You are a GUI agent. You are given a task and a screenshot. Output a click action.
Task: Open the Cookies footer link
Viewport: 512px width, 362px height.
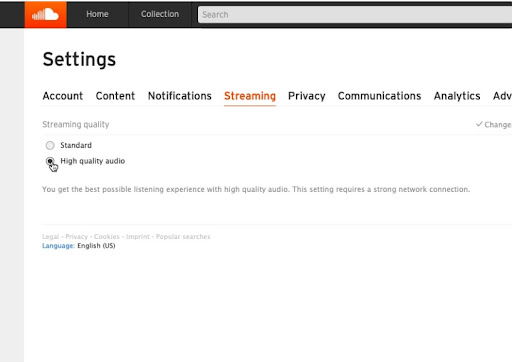[x=107, y=237]
